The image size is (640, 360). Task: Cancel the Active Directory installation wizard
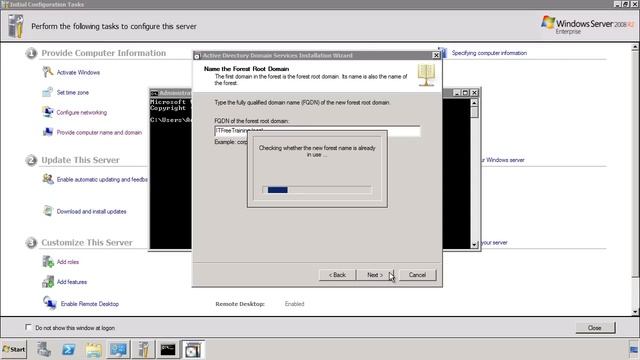coord(417,275)
